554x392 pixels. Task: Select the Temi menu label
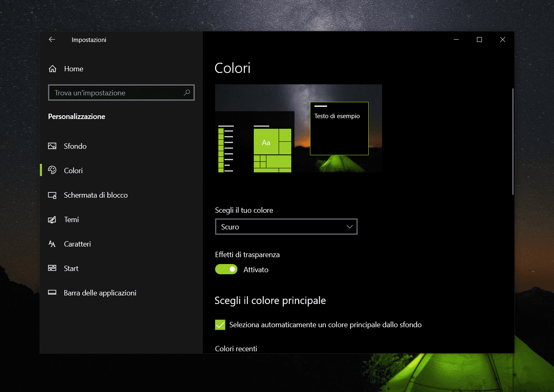point(71,220)
